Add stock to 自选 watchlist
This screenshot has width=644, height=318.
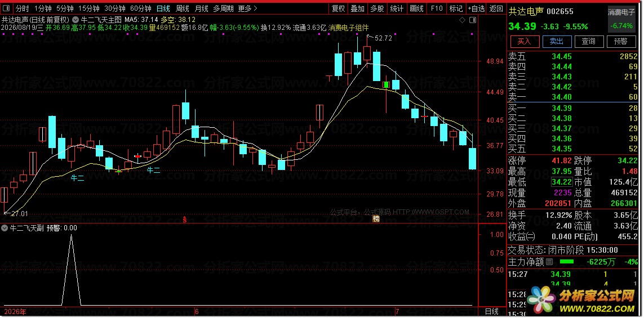477,8
